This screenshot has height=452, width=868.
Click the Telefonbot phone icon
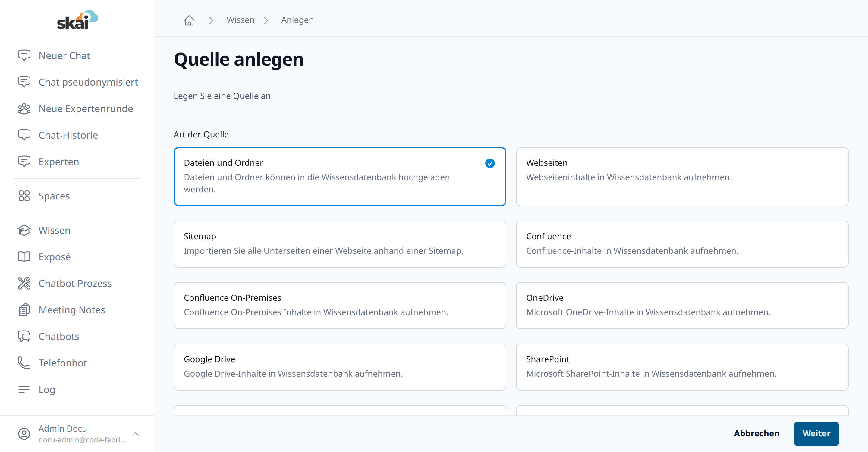click(x=24, y=363)
